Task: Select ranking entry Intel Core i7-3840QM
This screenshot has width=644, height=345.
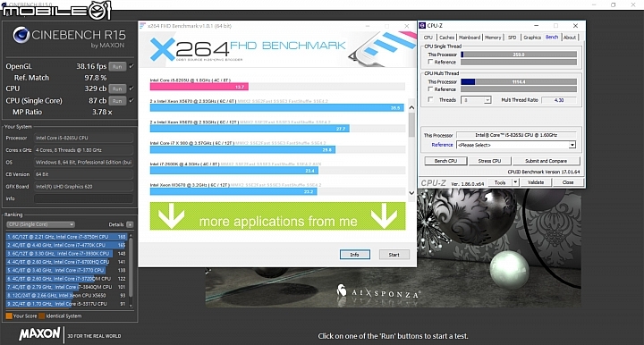Action: [x=66, y=287]
